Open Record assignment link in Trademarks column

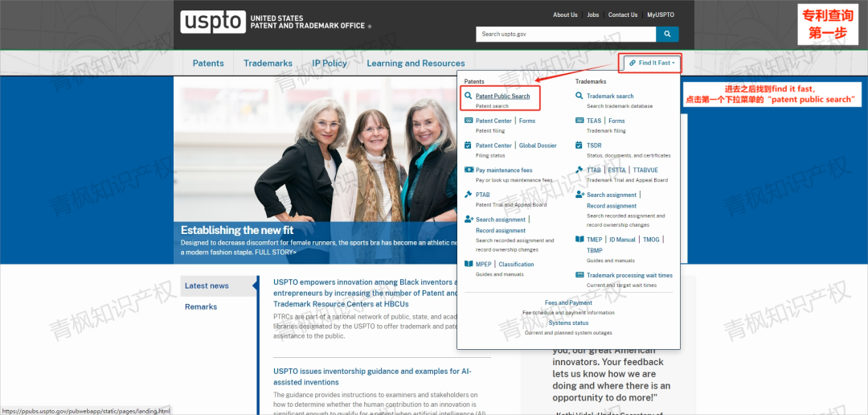612,206
